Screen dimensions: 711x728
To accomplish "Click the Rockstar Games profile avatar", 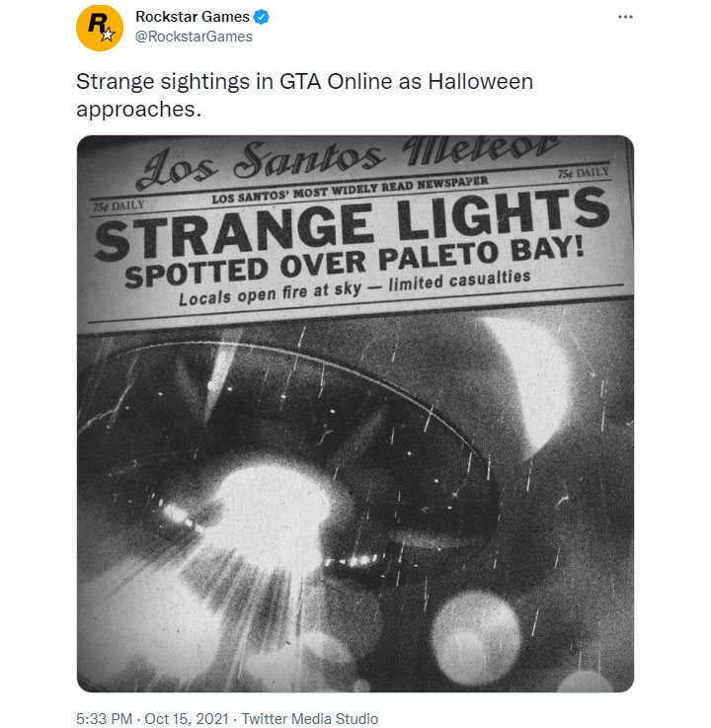I will (x=100, y=28).
